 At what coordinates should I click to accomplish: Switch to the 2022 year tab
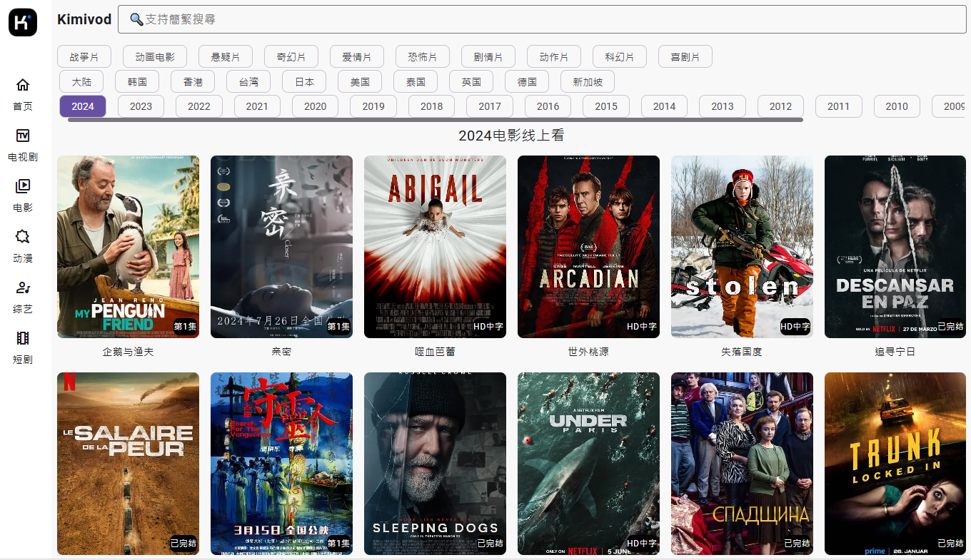[199, 106]
